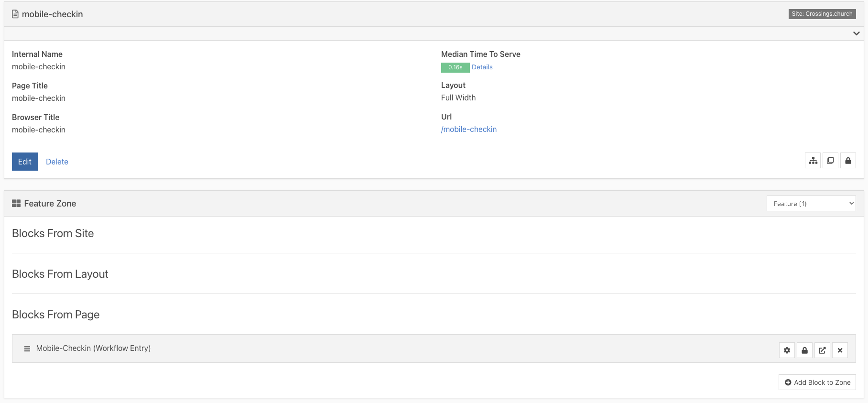Open Mobile-Checkin block settings gear

click(787, 350)
